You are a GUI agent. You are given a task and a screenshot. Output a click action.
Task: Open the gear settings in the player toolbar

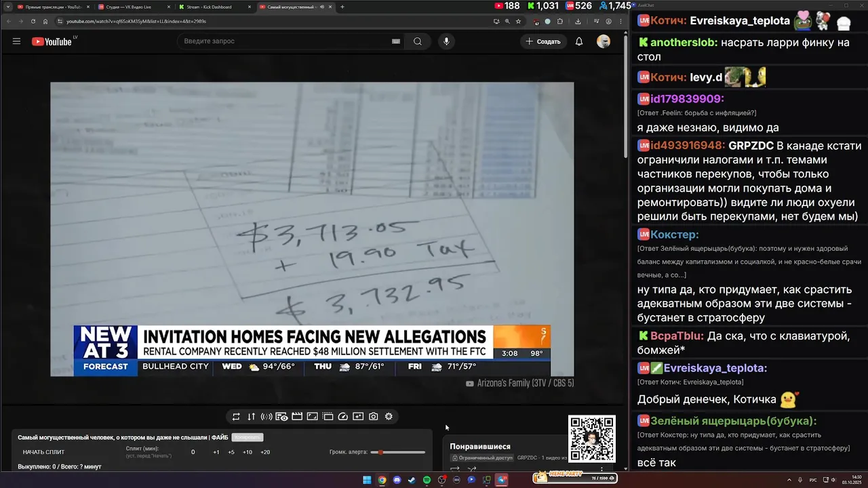pyautogui.click(x=389, y=417)
